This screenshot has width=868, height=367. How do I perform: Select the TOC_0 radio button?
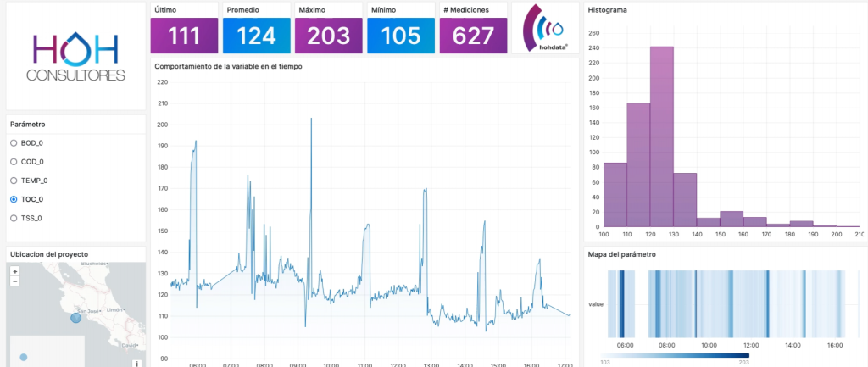click(14, 199)
